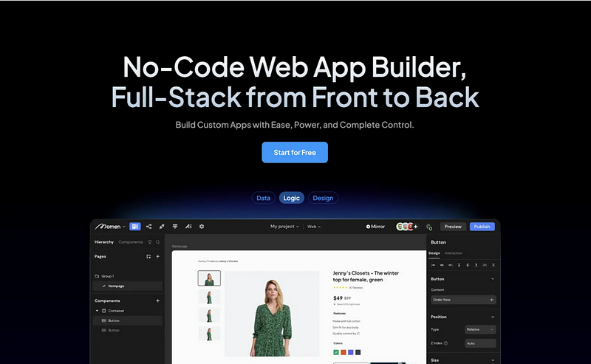
Task: Add a new page with Pages plus
Action: point(158,257)
